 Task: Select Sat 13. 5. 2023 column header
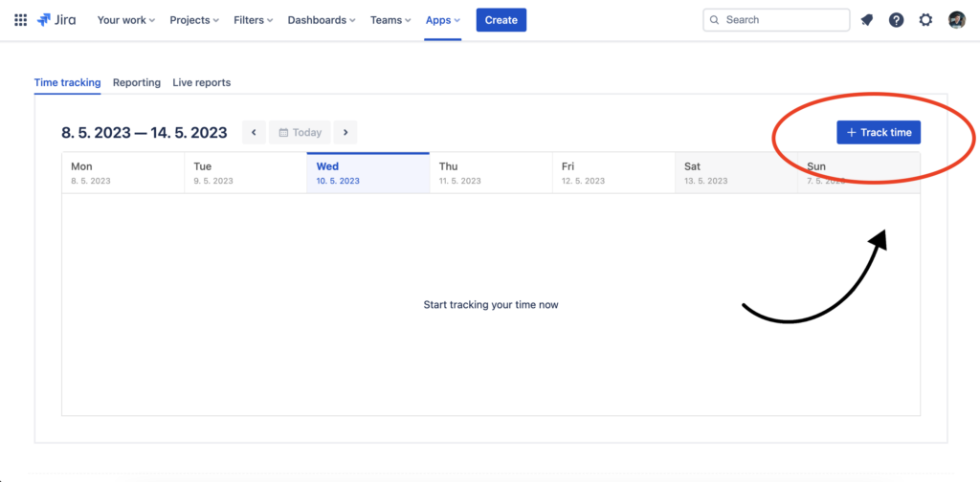(736, 173)
